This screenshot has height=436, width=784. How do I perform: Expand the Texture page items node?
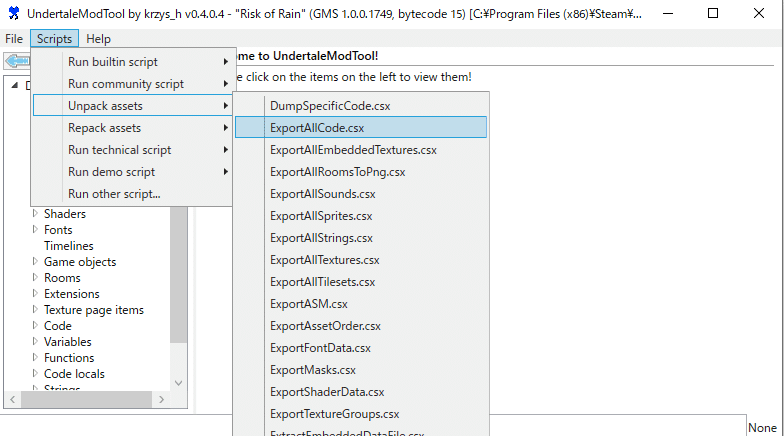tap(35, 310)
